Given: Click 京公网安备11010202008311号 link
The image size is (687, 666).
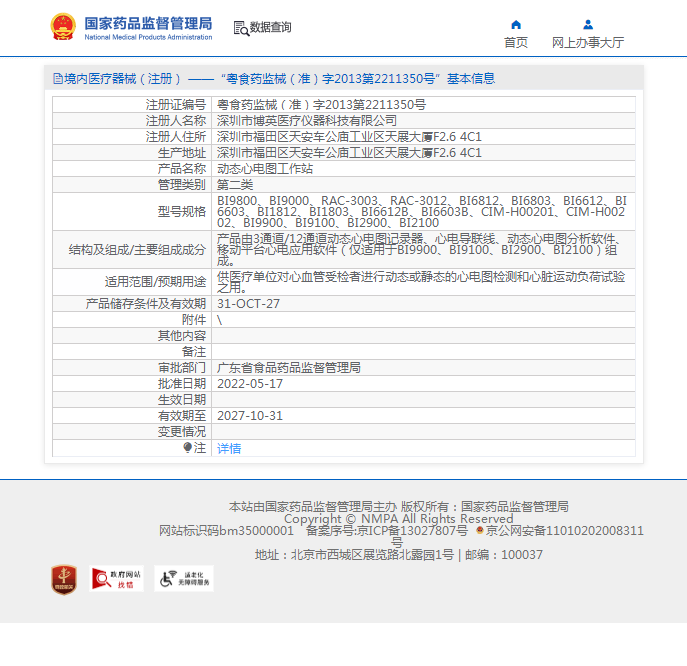Looking at the screenshot, I should tap(565, 531).
